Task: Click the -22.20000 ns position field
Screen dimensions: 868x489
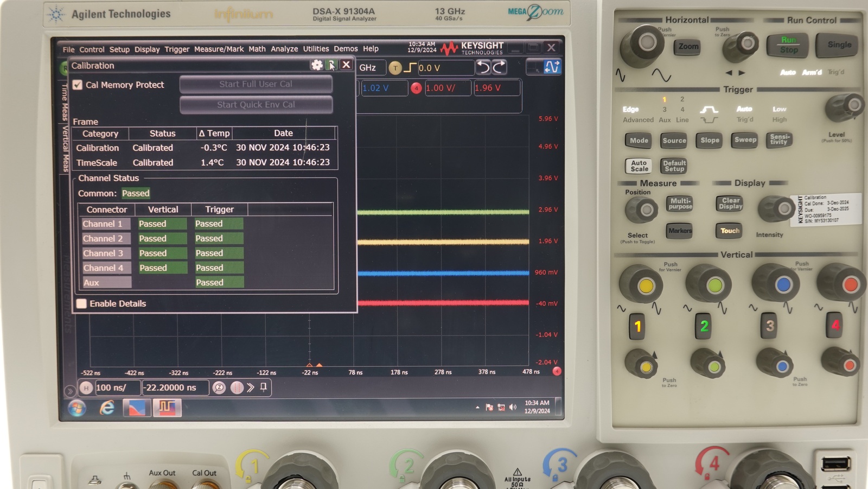Action: (x=175, y=388)
